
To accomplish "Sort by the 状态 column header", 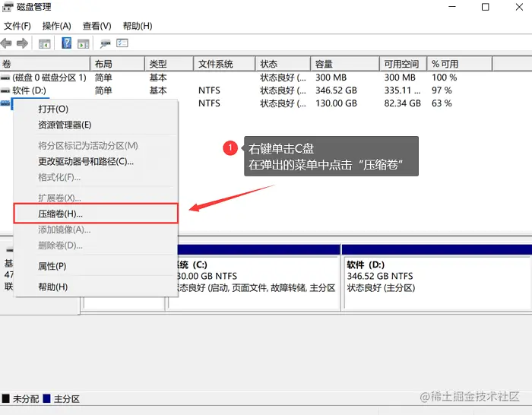I will pyautogui.click(x=283, y=64).
